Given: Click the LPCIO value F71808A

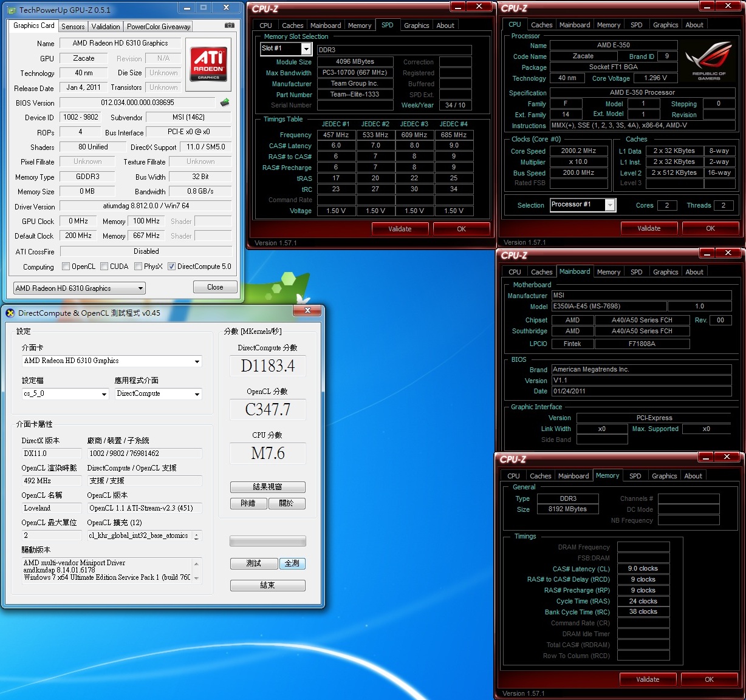Looking at the screenshot, I should 642,344.
